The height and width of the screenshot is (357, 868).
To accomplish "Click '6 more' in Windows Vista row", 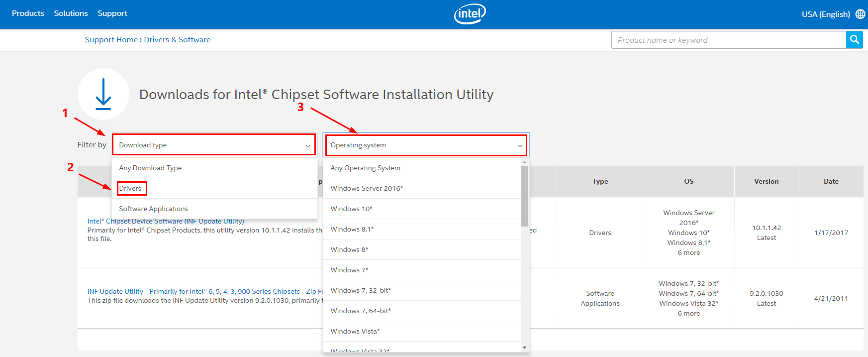I will click(x=689, y=314).
